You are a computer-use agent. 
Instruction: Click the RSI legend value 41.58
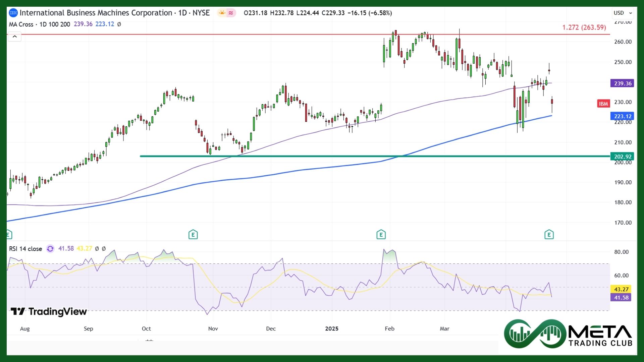[x=66, y=249]
